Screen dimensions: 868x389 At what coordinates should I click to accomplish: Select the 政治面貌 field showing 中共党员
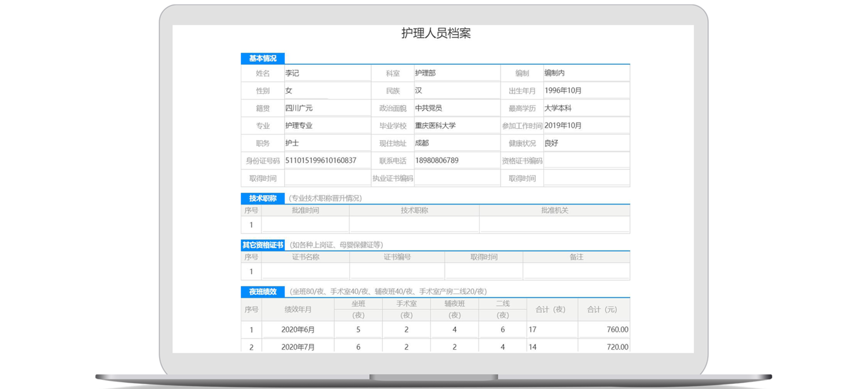pos(457,108)
